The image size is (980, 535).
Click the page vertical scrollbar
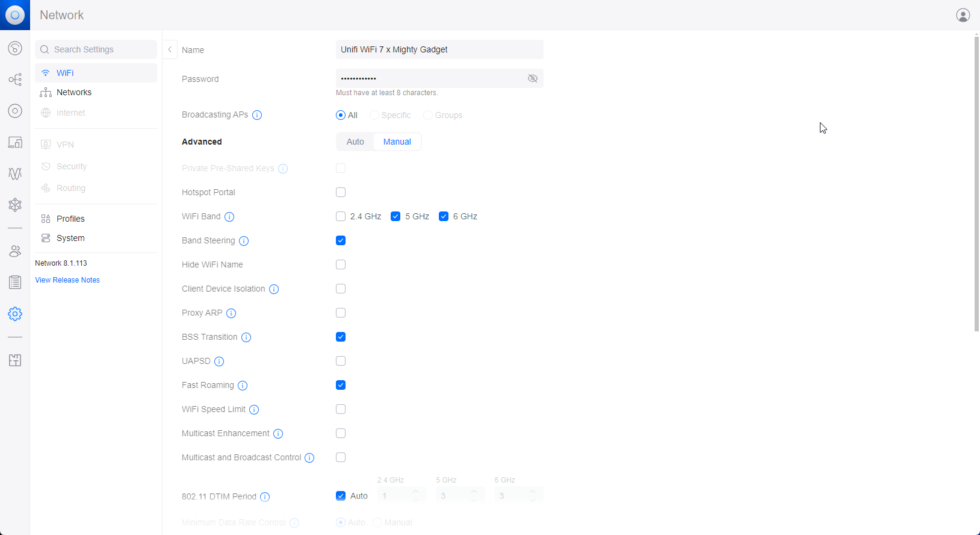pos(976,181)
